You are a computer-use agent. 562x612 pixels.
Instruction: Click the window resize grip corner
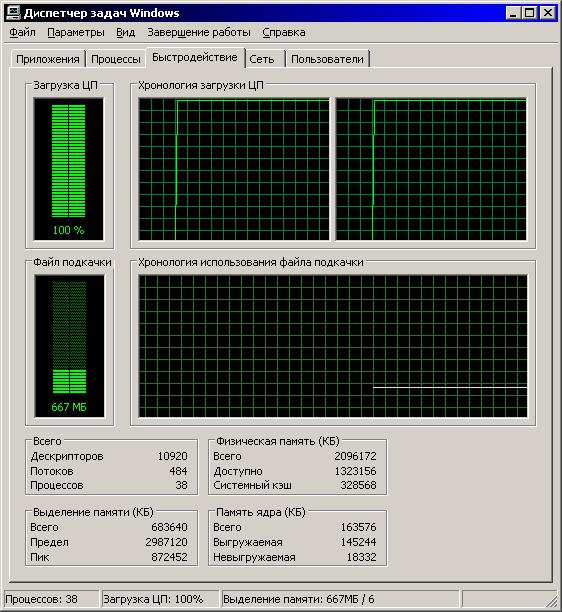tap(552, 600)
